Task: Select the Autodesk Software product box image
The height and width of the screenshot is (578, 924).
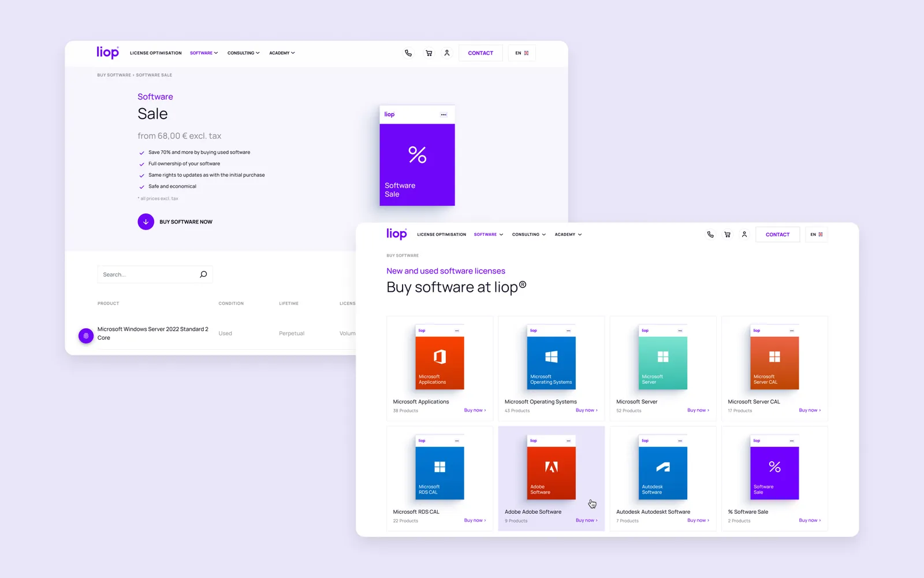Action: [x=662, y=468]
